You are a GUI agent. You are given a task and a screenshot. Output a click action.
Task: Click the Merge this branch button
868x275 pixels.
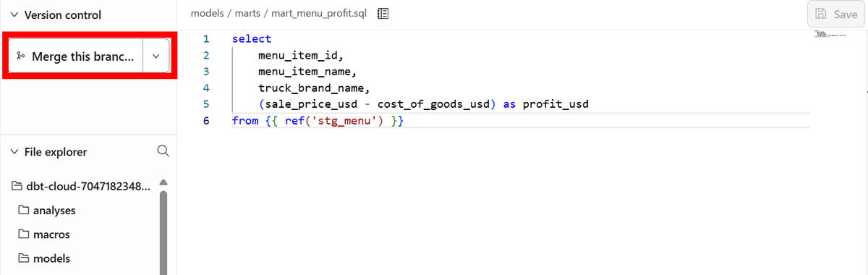click(x=76, y=56)
